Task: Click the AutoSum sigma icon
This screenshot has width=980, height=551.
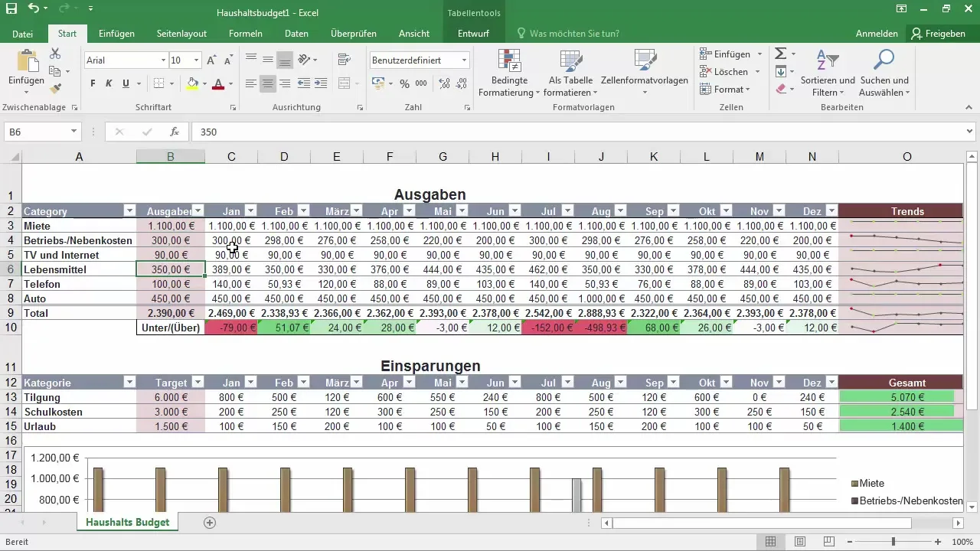Action: (780, 54)
